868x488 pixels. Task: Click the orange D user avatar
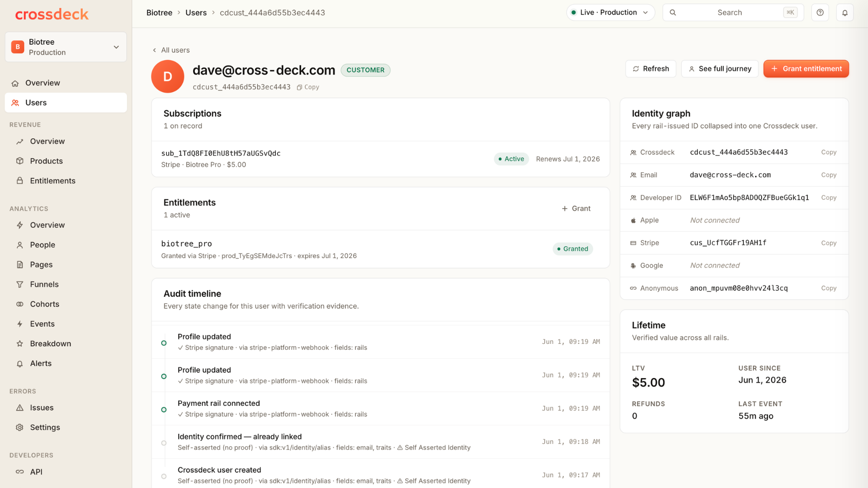point(168,76)
